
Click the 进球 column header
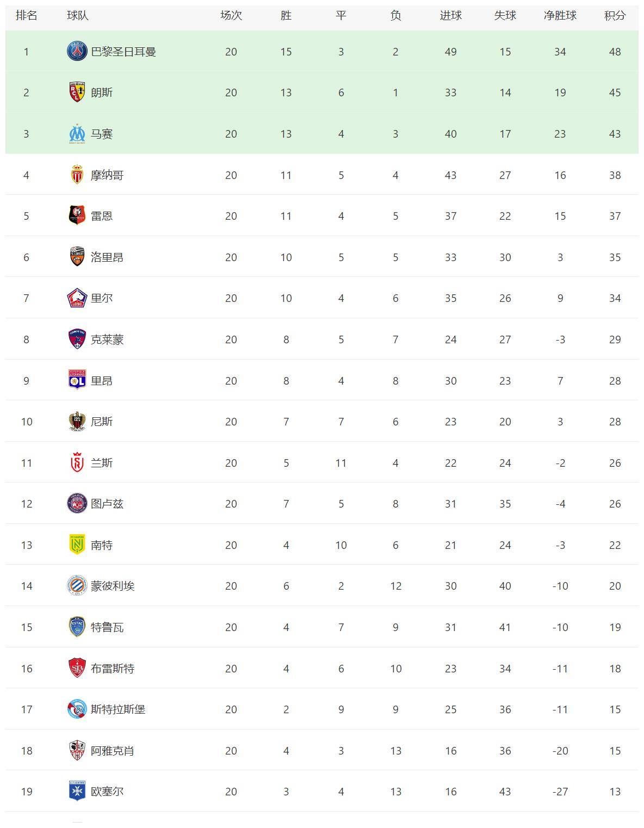point(450,15)
